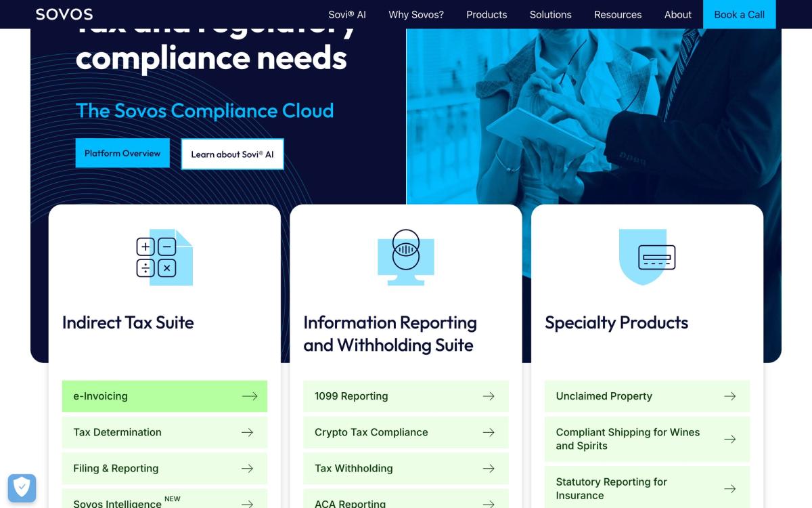The height and width of the screenshot is (508, 812).
Task: Open the Unclaimed Property link
Action: pos(648,396)
